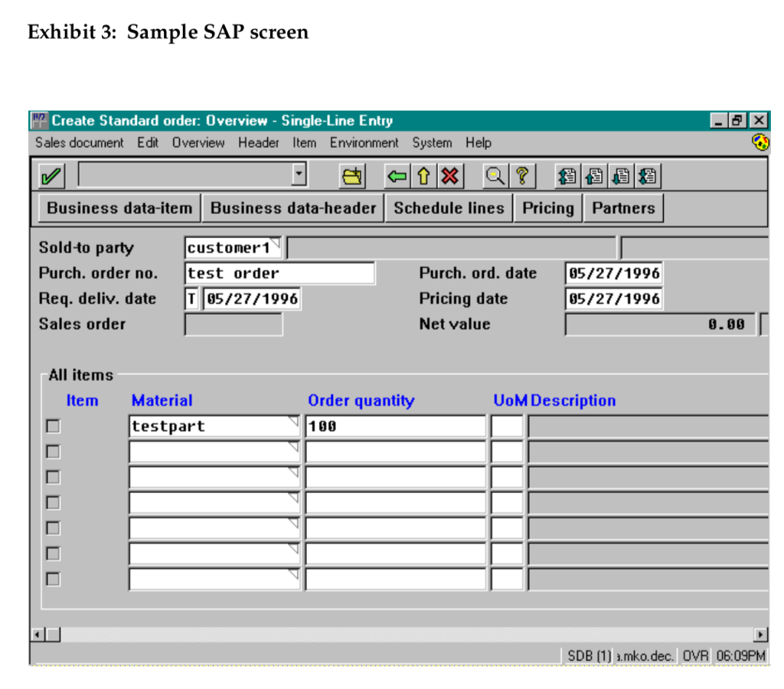The width and height of the screenshot is (784, 689).
Task: Tick the checkbox for the testpart item row
Action: pos(53,426)
